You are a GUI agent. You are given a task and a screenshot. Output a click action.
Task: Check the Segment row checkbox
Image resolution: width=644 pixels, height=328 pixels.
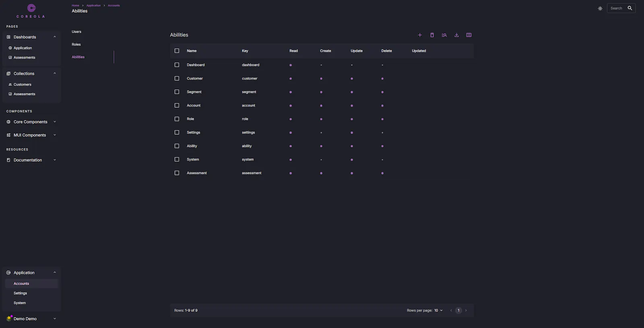[177, 92]
